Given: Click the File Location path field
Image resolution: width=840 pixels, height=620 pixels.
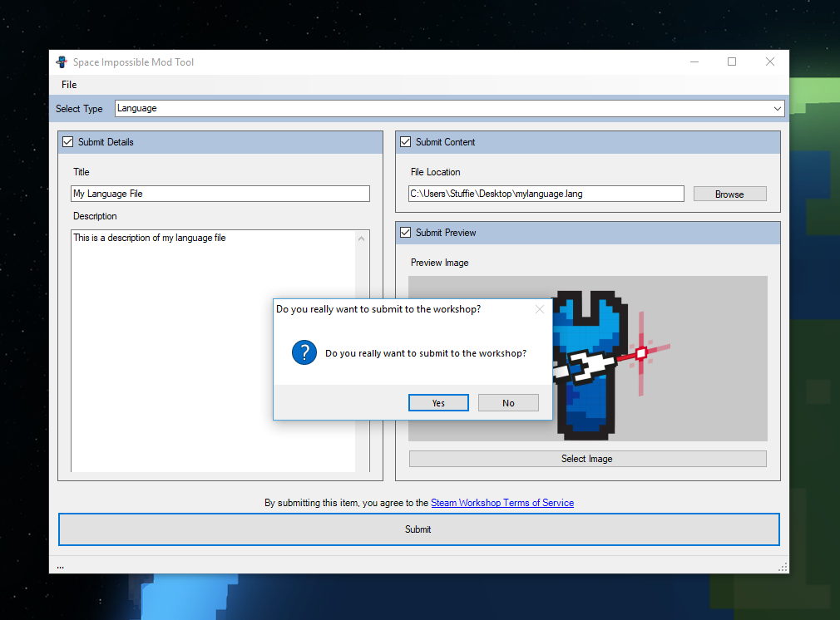Looking at the screenshot, I should [546, 194].
